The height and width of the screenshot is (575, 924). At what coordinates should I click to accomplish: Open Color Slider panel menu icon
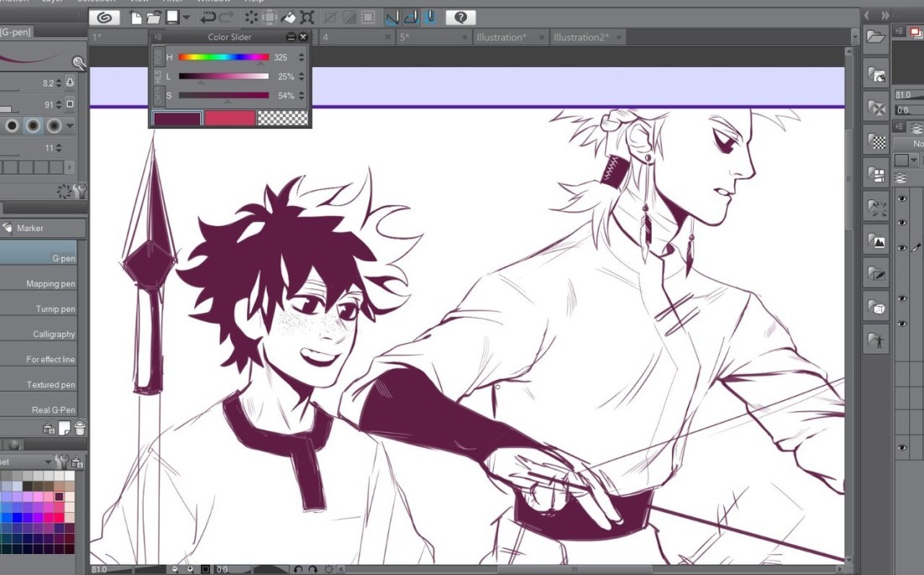point(158,37)
